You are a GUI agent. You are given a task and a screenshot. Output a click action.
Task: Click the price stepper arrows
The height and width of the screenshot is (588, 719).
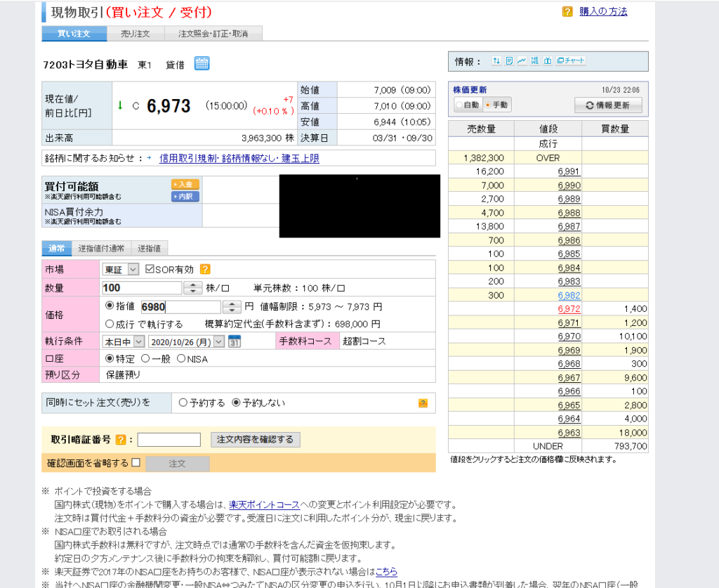click(232, 307)
